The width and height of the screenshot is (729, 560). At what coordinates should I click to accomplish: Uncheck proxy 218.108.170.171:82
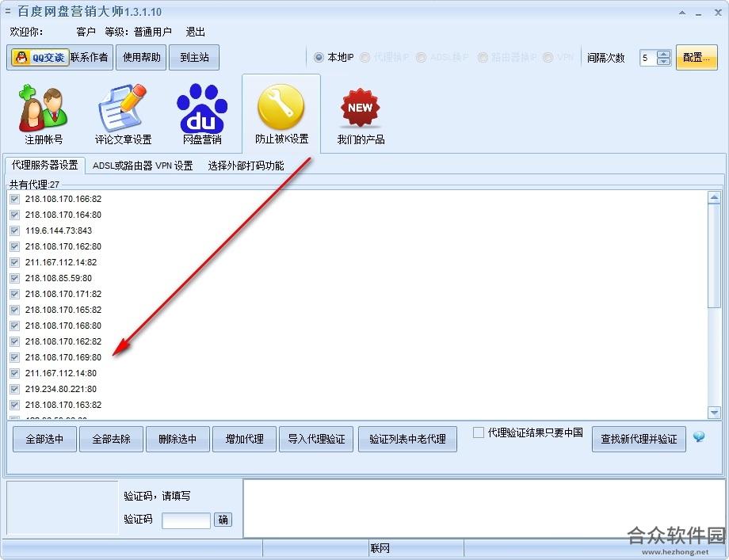[15, 294]
